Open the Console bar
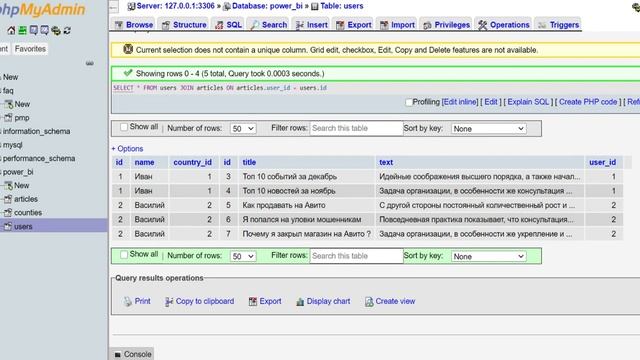 coord(132,354)
